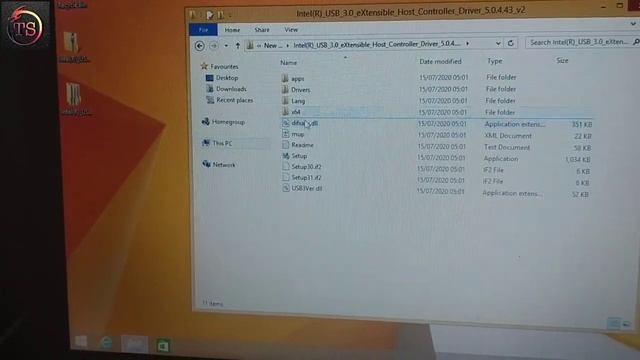Open the Windows Start button

[x=81, y=341]
